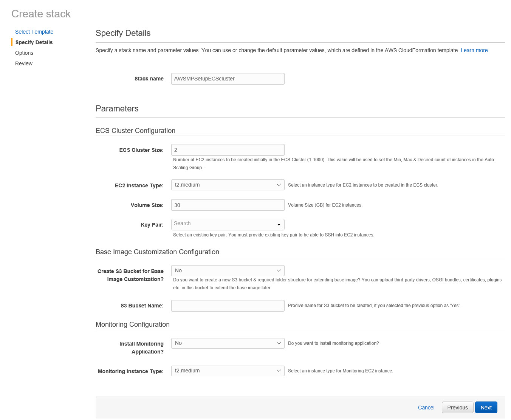Expand Create S3 Bucket dropdown
This screenshot has width=511, height=420.
pyautogui.click(x=228, y=271)
